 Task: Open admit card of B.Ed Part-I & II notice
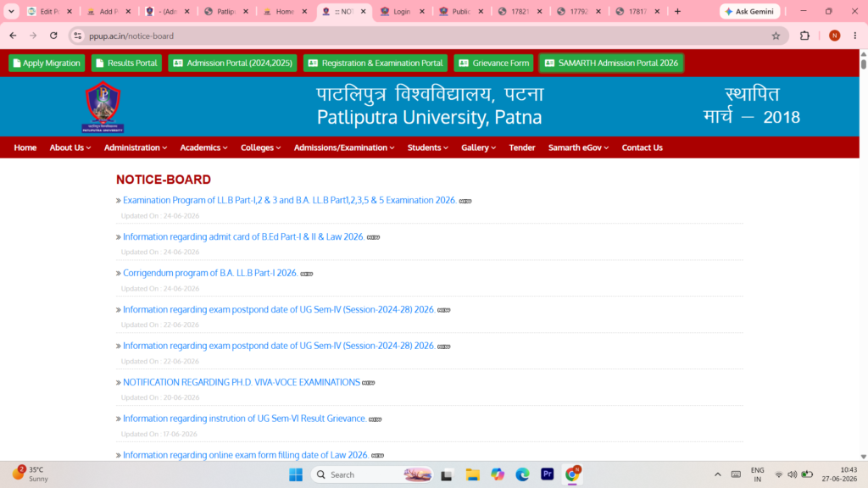243,237
